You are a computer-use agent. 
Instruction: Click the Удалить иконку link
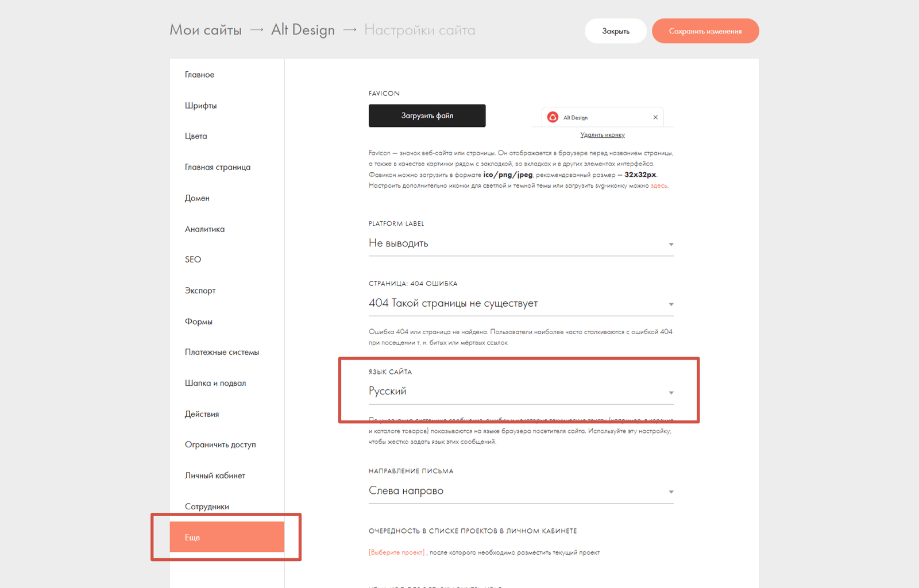(x=603, y=135)
